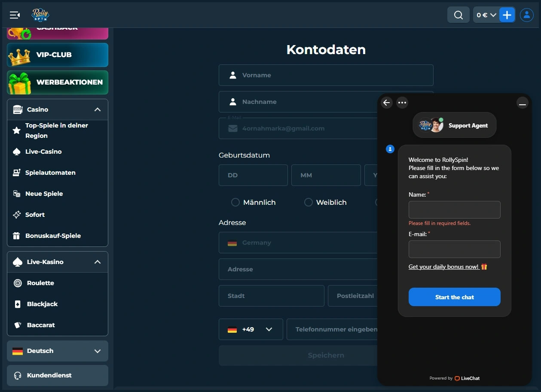This screenshot has height=392, width=541.
Task: Click the Get your daily bonus now link
Action: 444,267
